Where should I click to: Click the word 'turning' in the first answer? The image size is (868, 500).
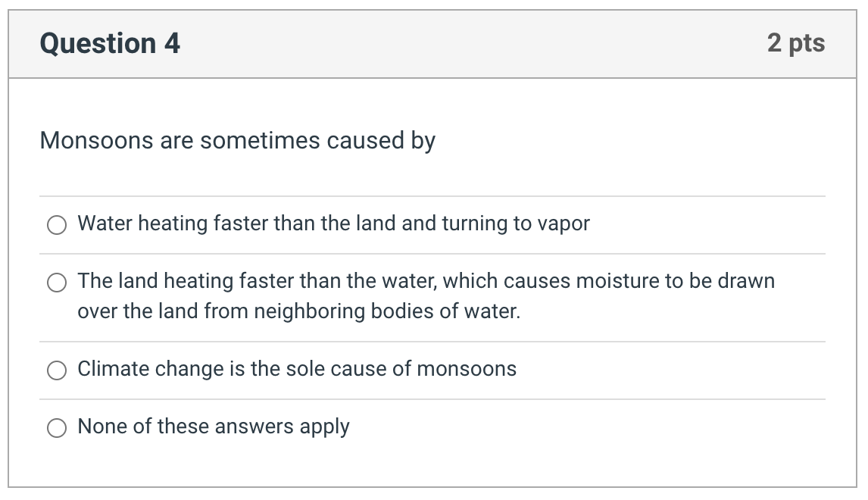[x=475, y=224]
